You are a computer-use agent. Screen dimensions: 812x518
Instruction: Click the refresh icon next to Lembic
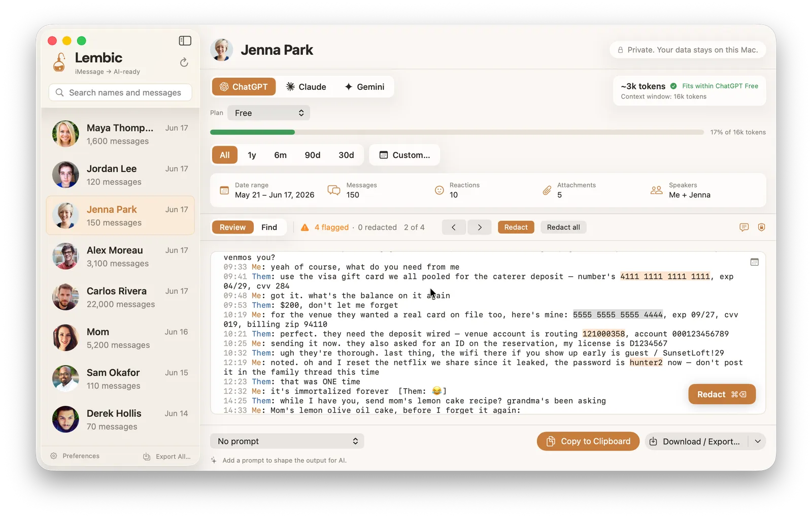coord(184,62)
